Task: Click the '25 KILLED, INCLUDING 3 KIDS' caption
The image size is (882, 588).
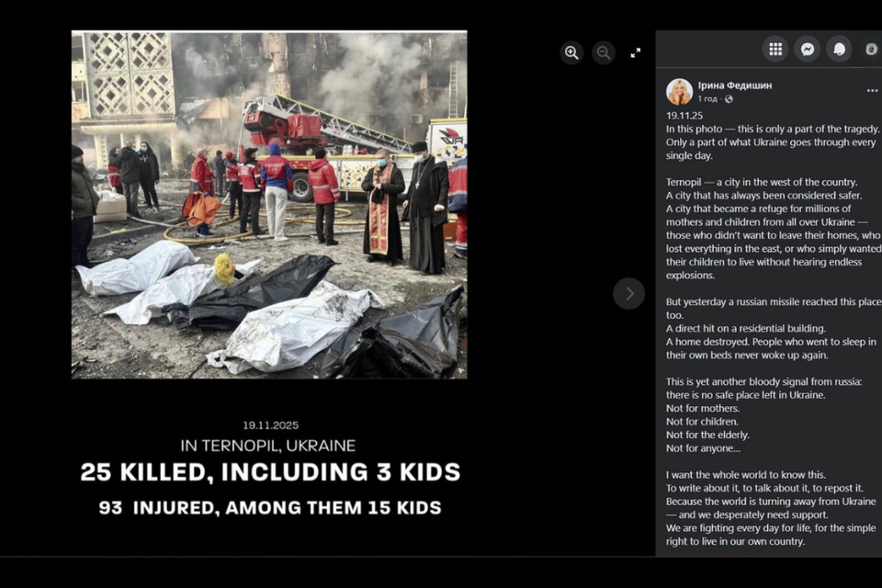Action: pos(270,472)
